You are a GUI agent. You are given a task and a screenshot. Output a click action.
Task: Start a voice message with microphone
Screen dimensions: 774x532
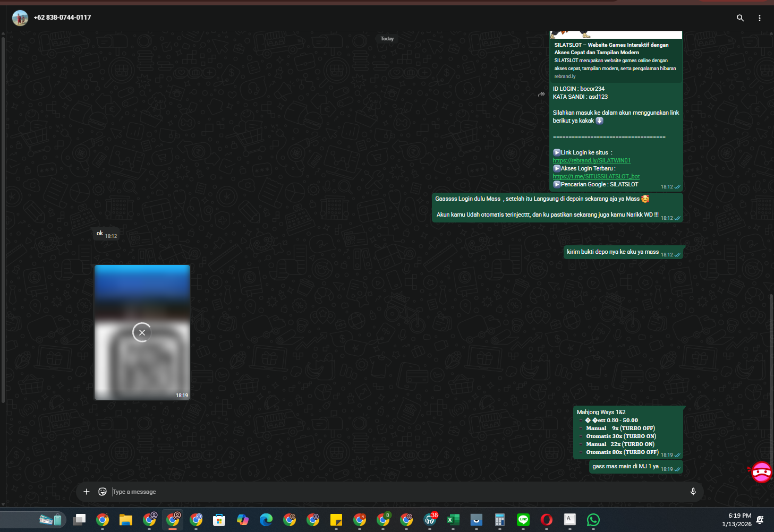point(693,492)
